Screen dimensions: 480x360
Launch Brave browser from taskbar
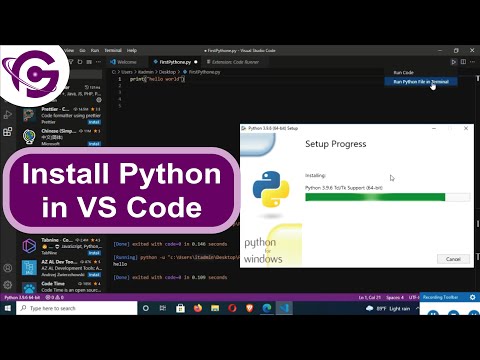pos(250,308)
